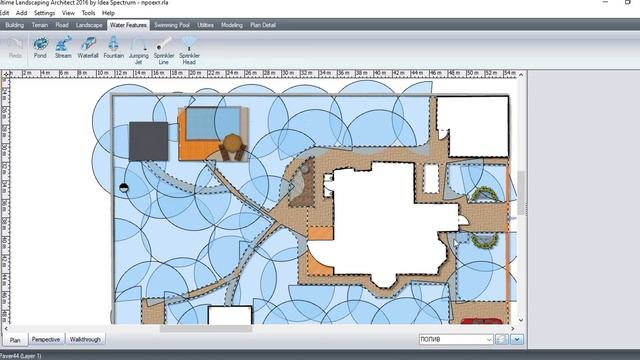
Task: Switch to the Water Features tab
Action: (128, 25)
